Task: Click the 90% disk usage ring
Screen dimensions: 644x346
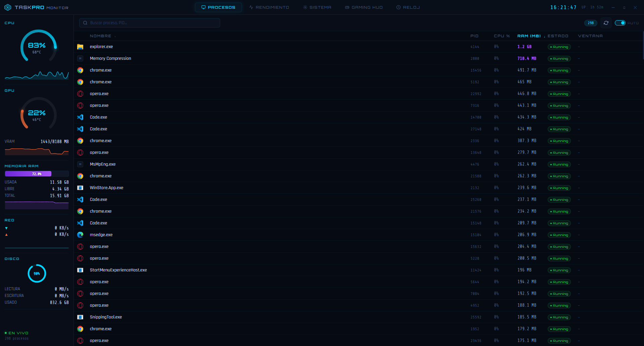Action: [x=37, y=273]
